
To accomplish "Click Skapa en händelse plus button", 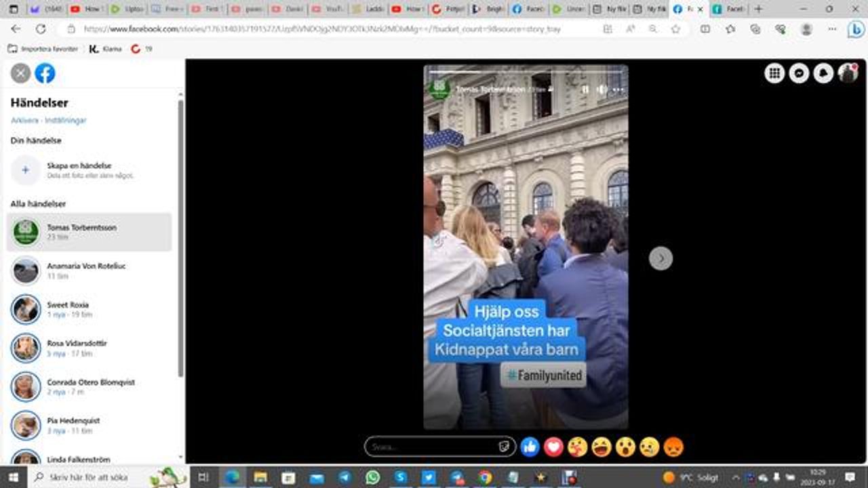I will [26, 170].
